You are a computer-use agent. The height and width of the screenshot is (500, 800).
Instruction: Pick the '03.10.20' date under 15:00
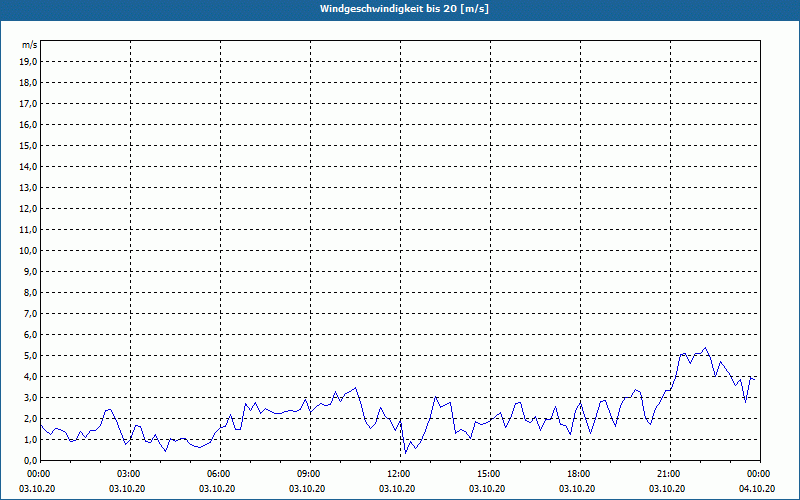tap(487, 489)
